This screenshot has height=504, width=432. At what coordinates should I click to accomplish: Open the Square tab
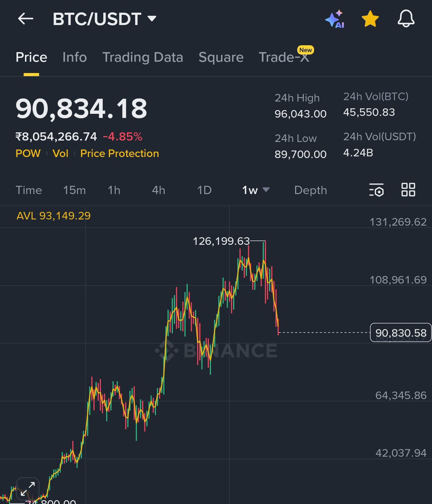pyautogui.click(x=221, y=57)
